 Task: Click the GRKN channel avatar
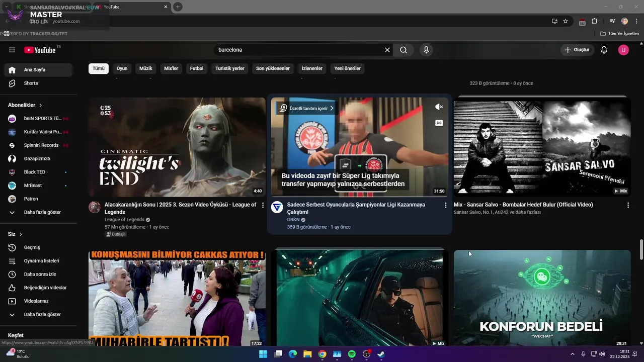click(277, 207)
